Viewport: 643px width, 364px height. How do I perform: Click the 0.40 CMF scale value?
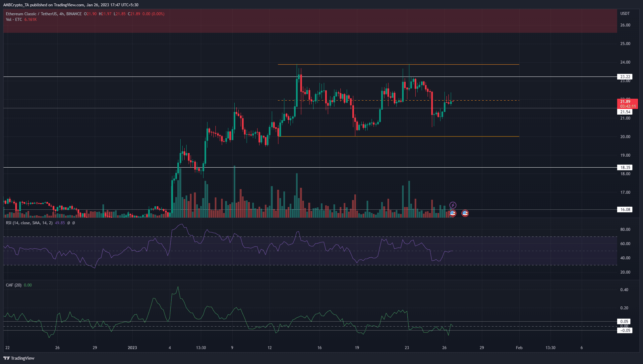pos(624,290)
